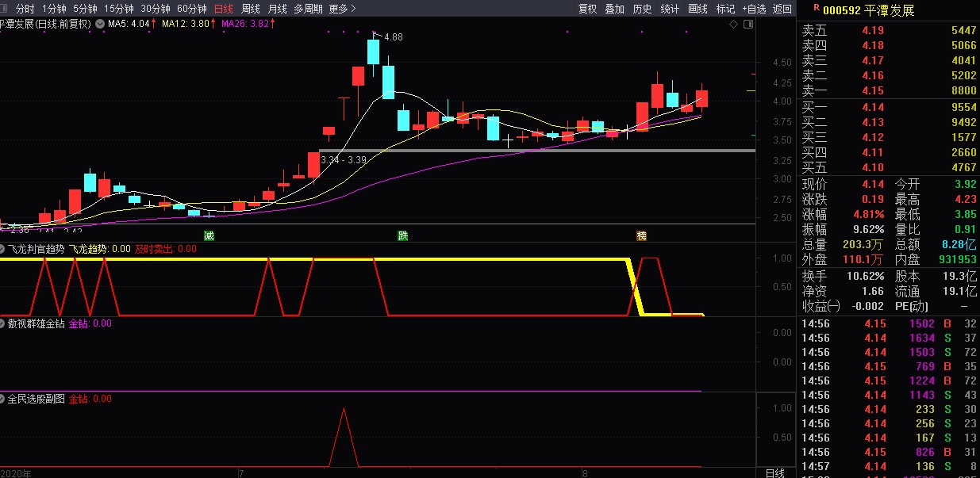Screen dimensions: 980x478
Task: Click the green 跌 event marker
Action: coord(403,235)
